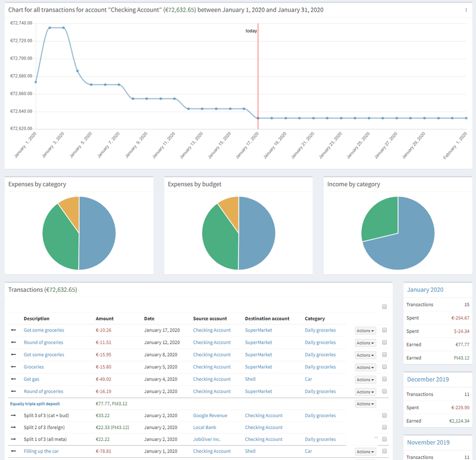The width and height of the screenshot is (476, 460).
Task: Click the withdrawal arrow next to "Round of groceries" January 2
Action: pyautogui.click(x=13, y=391)
